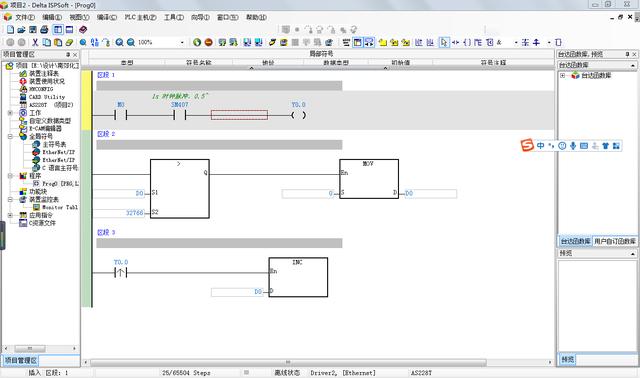Click the horizontal scrollbar below the ladder editor

coord(288,362)
